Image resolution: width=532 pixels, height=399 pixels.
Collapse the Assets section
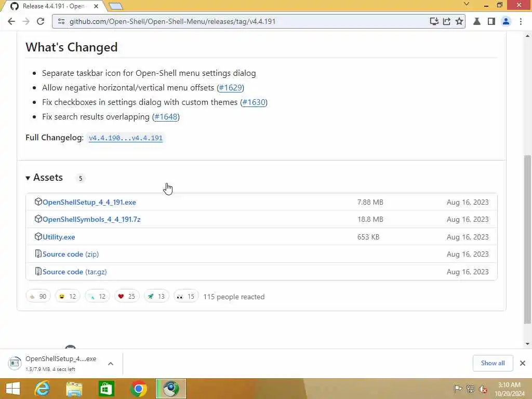click(x=45, y=178)
